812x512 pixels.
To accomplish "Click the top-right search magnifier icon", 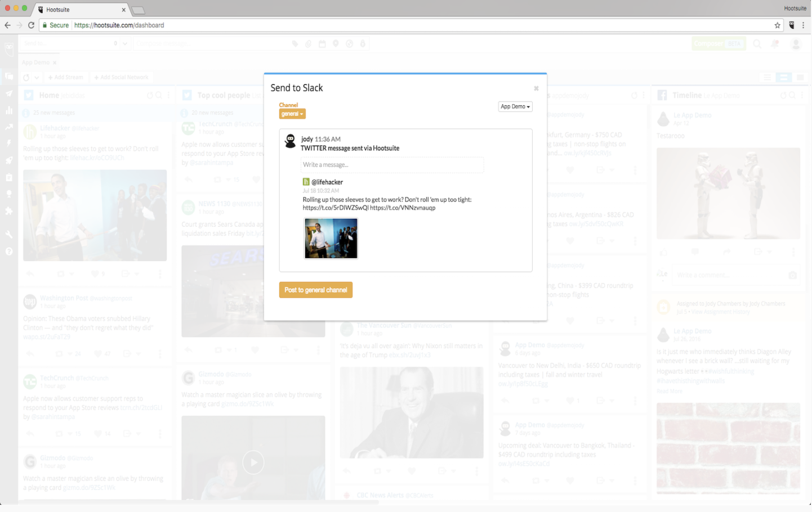I will point(757,44).
